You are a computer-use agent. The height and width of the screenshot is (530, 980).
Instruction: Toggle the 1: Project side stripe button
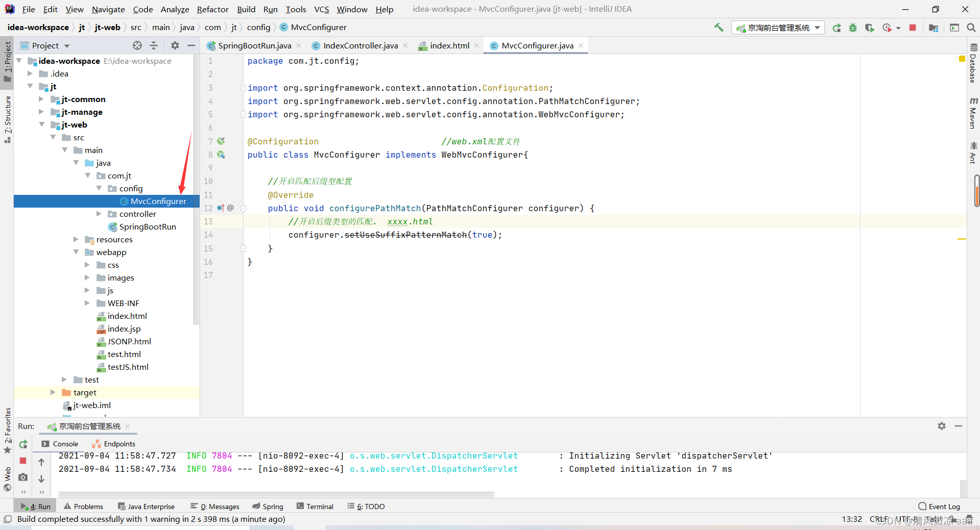pos(7,62)
